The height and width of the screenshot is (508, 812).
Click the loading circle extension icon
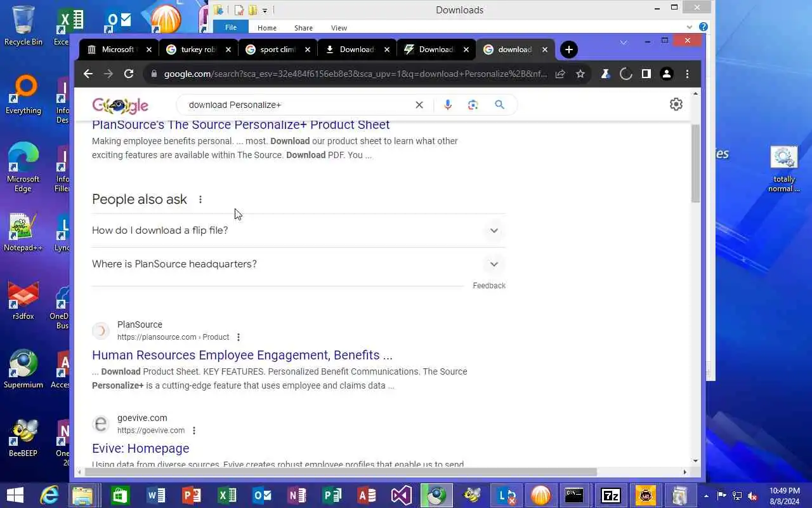pos(625,74)
